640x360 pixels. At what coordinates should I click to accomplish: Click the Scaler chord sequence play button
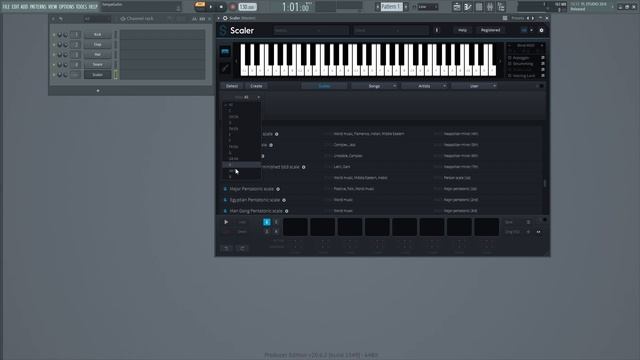pos(226,222)
